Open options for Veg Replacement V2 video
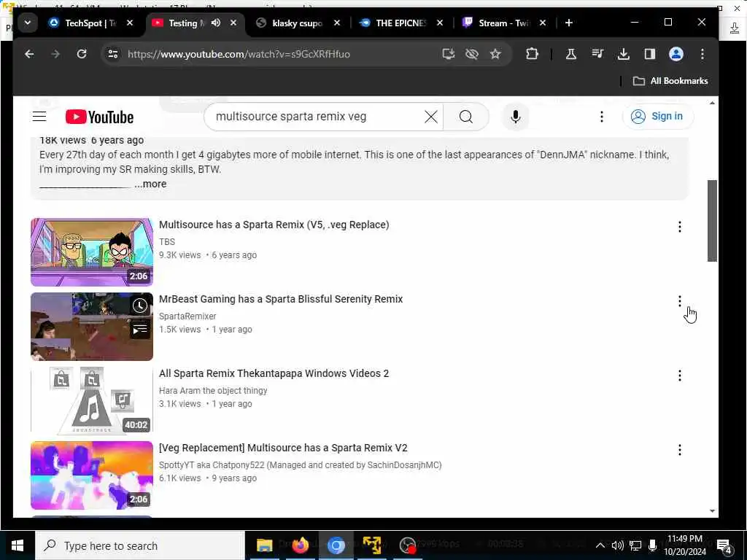This screenshot has width=747, height=560. pos(680,449)
